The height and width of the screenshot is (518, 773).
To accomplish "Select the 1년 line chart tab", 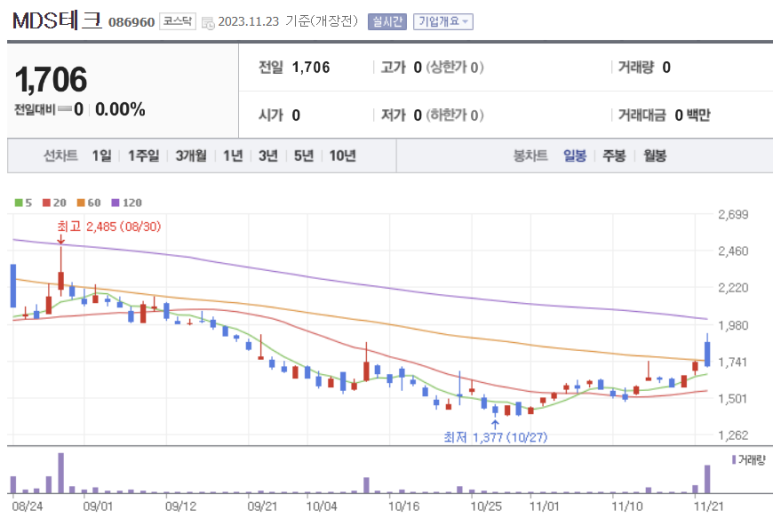I will pyautogui.click(x=233, y=156).
